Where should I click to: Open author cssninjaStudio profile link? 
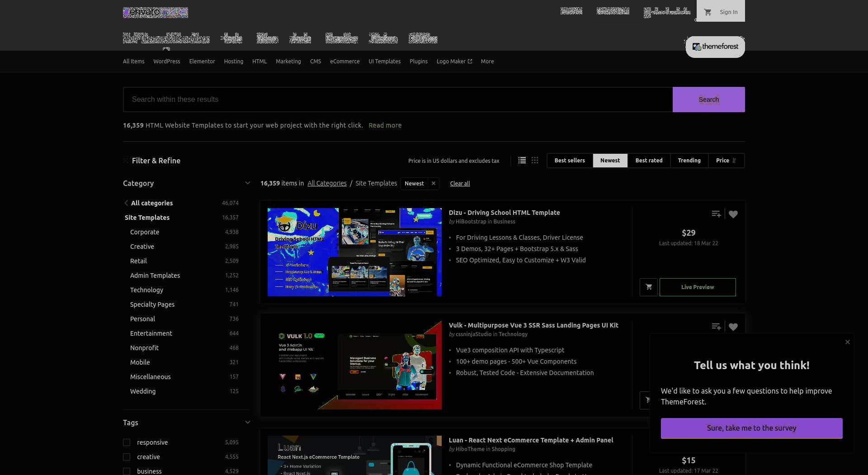[473, 334]
